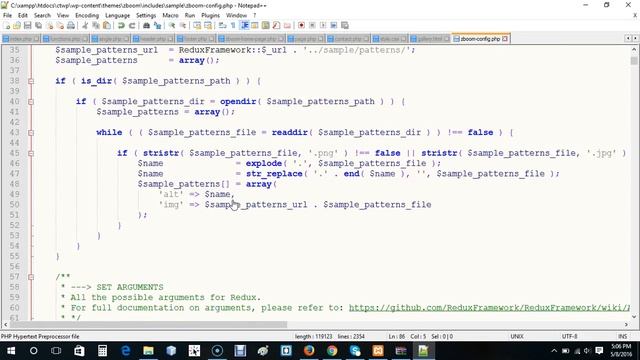
Task: Click the Redo arrow toolbar icon
Action: [x=132, y=26]
